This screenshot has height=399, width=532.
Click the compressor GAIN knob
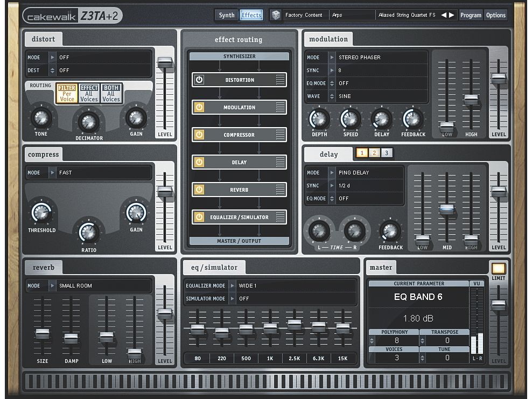(x=136, y=213)
